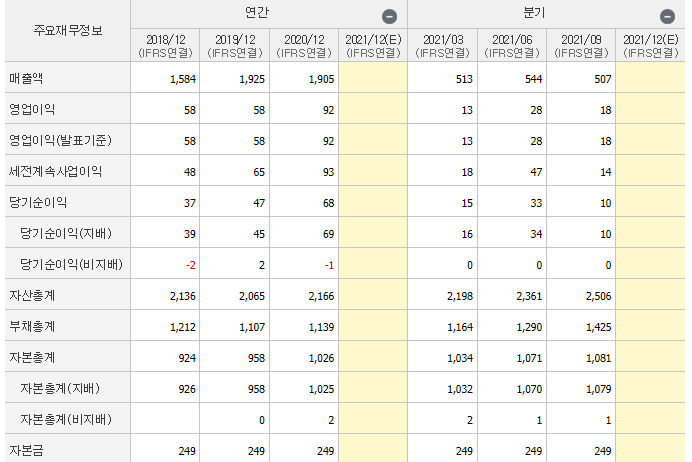This screenshot has height=462, width=692.
Task: Click the 507 revenue value for 2021/09
Action: (603, 79)
